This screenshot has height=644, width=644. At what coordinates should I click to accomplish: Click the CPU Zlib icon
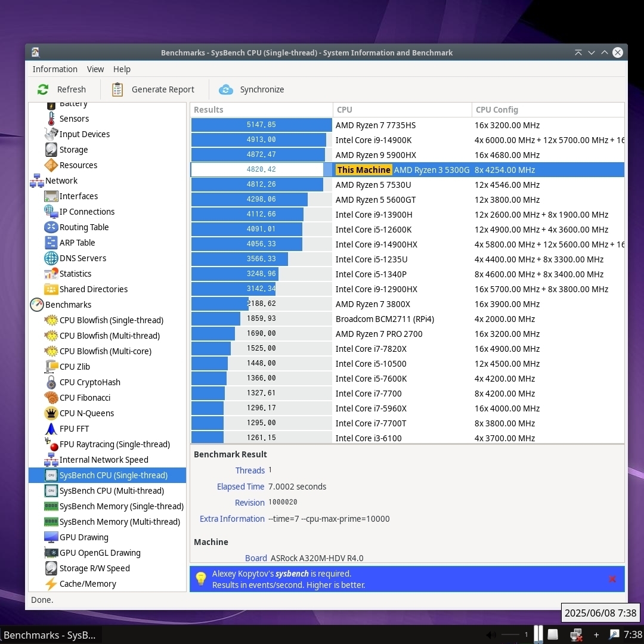tap(51, 367)
